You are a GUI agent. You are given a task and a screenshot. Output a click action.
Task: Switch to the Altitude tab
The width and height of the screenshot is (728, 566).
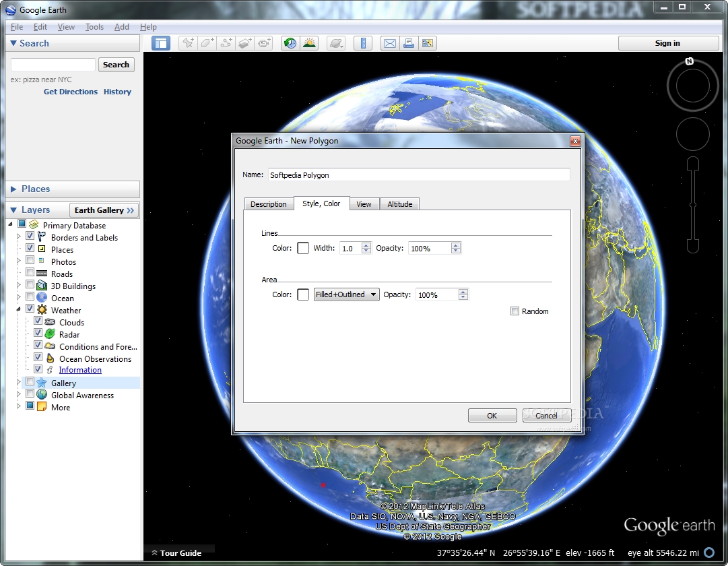[x=400, y=204]
